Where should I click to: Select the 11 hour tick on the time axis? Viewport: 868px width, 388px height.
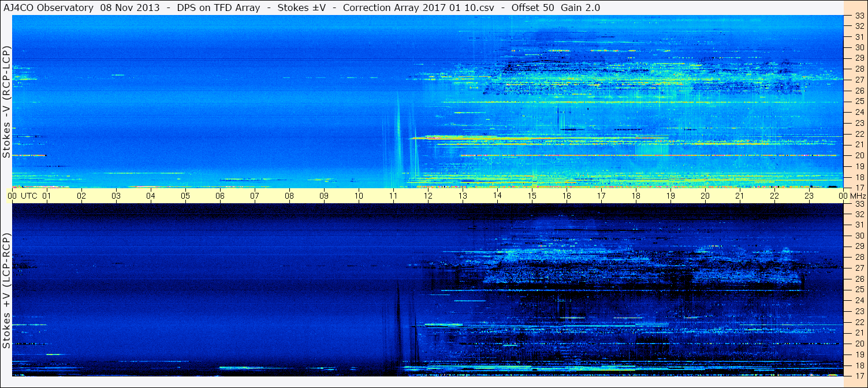393,196
